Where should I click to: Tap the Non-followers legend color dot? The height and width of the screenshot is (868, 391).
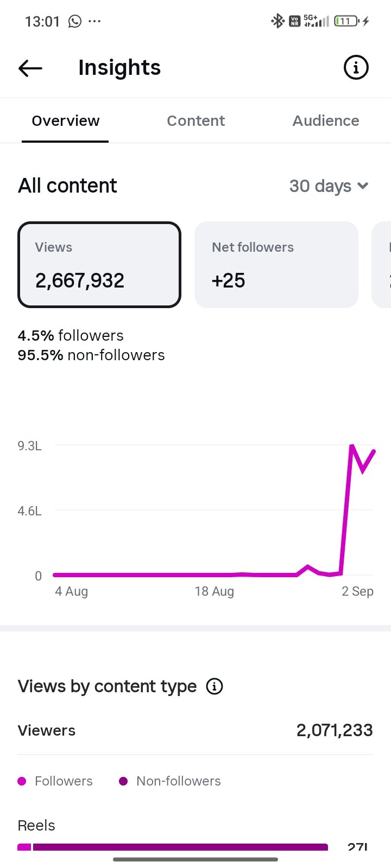tap(123, 781)
